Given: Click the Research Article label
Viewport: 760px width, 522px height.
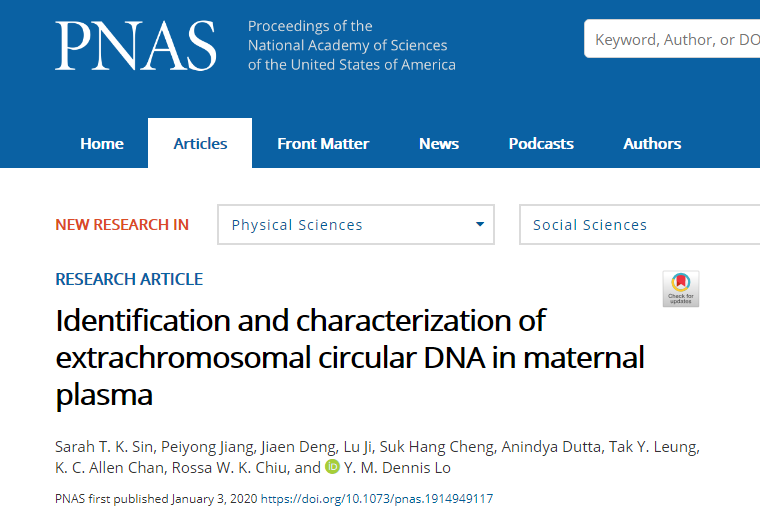Looking at the screenshot, I should click(x=129, y=279).
